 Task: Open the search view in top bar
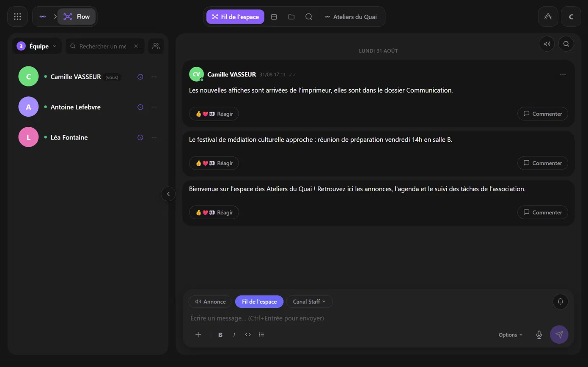pos(309,16)
